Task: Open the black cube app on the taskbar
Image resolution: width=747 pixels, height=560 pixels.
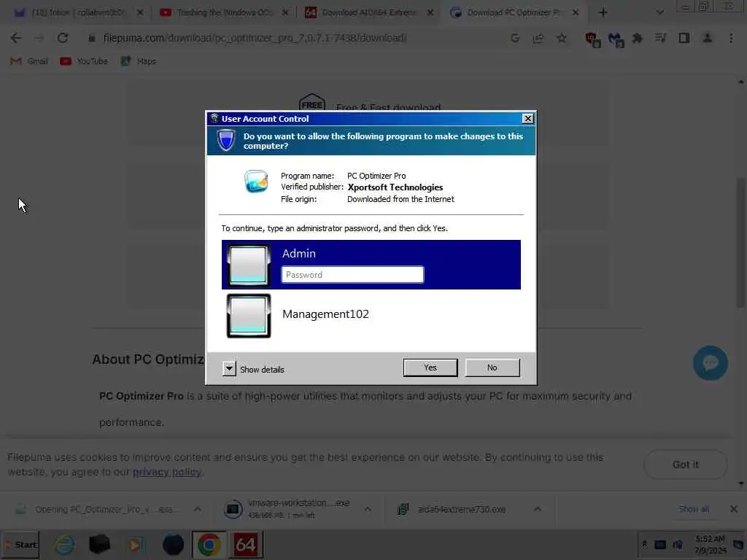Action: click(99, 545)
